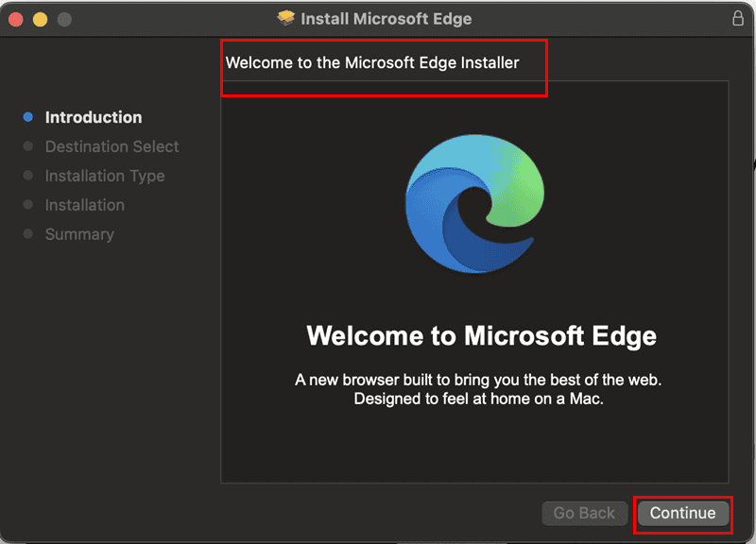Viewport: 756px width, 544px height.
Task: Click the gray bullet beside Destination Select
Action: (x=28, y=147)
